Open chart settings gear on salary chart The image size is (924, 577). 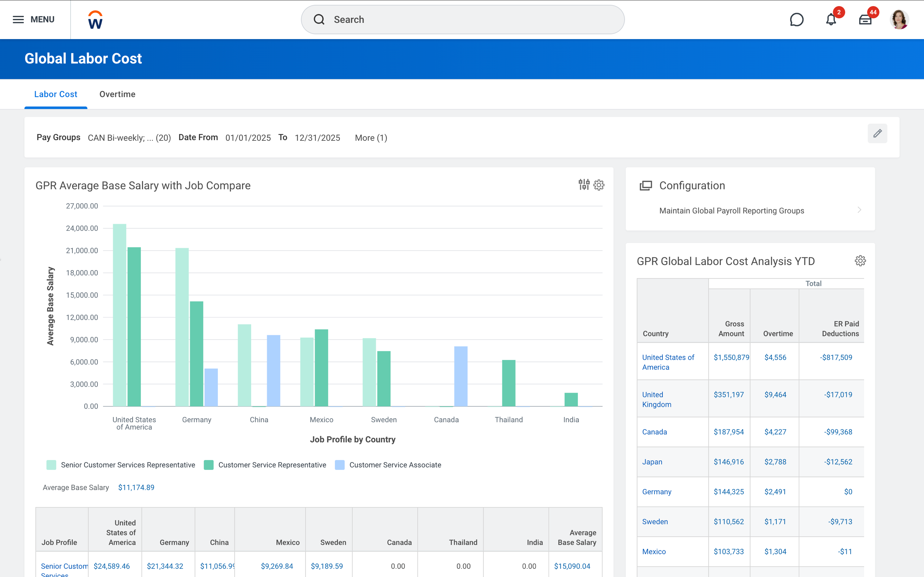[599, 185]
